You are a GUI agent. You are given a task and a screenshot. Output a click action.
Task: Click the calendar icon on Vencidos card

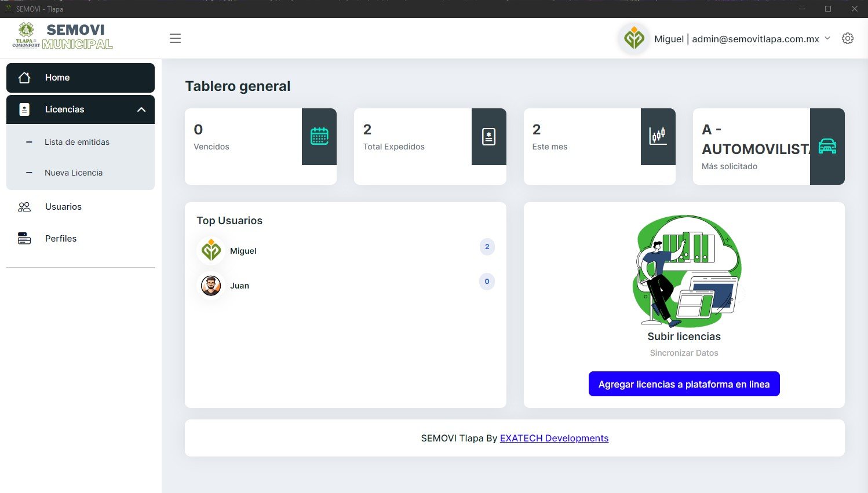coord(319,136)
